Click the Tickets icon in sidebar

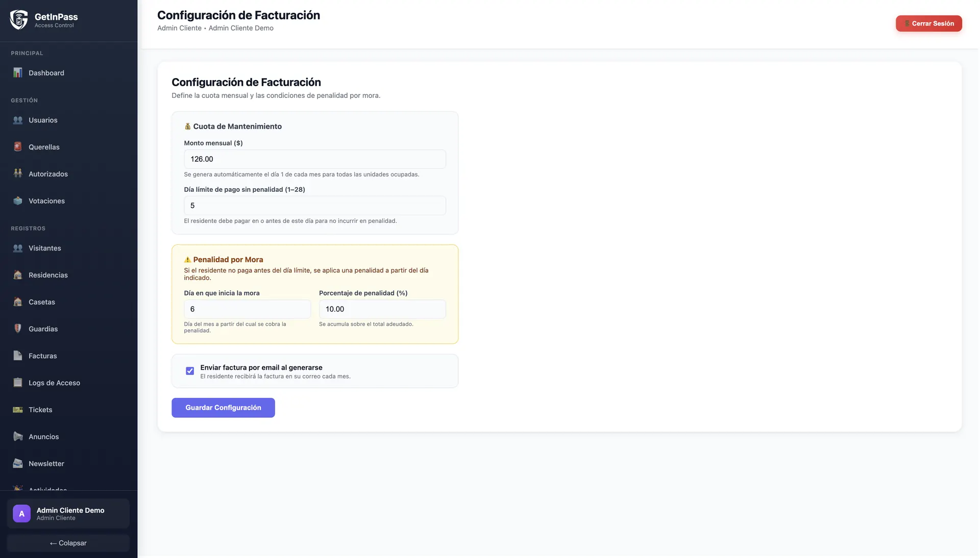pyautogui.click(x=18, y=410)
